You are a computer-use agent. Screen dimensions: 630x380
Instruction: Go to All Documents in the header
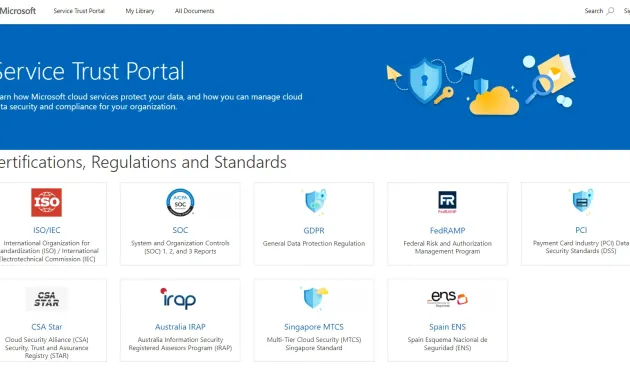click(194, 11)
